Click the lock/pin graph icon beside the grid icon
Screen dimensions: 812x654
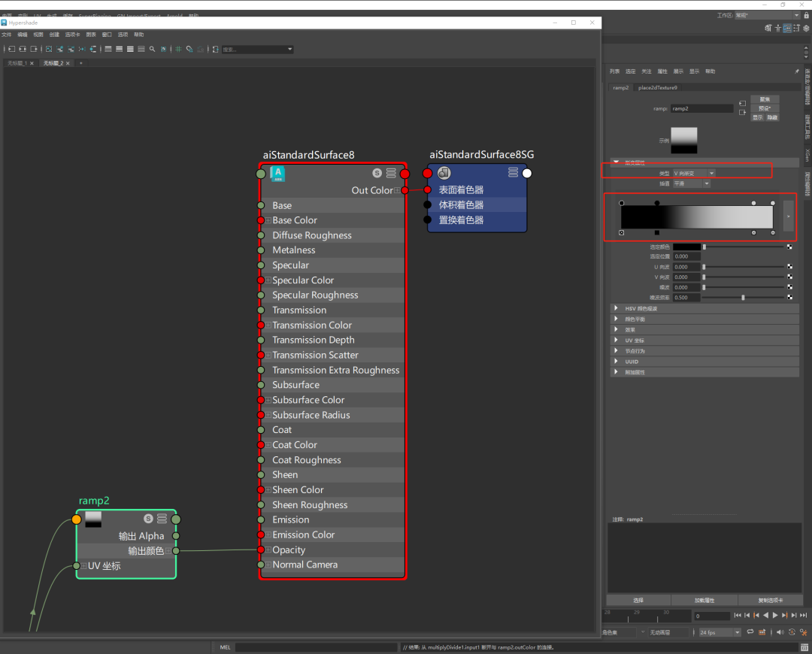coord(189,49)
